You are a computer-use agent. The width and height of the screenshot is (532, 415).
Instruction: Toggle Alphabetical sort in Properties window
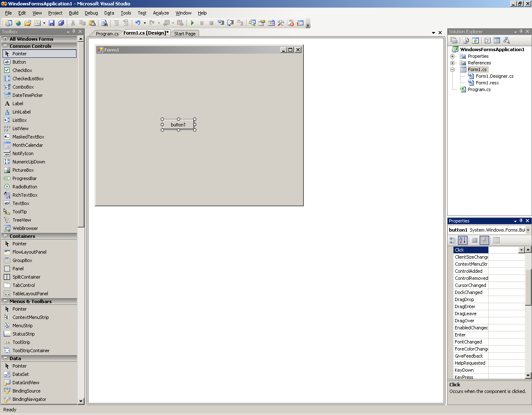pyautogui.click(x=463, y=240)
